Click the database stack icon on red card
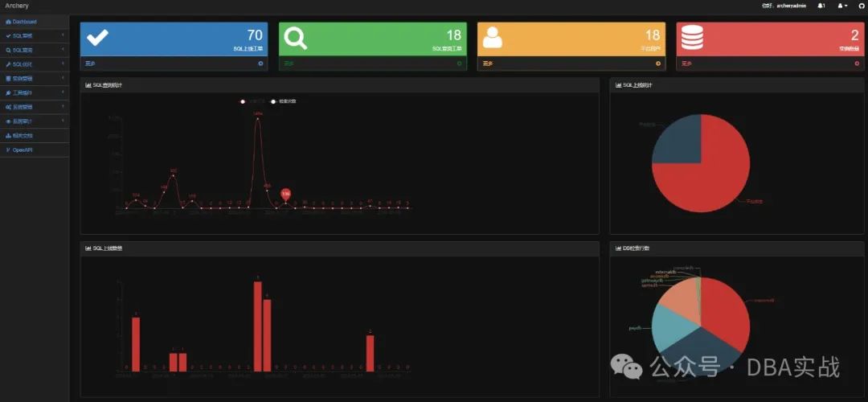This screenshot has width=868, height=402. 692,38
